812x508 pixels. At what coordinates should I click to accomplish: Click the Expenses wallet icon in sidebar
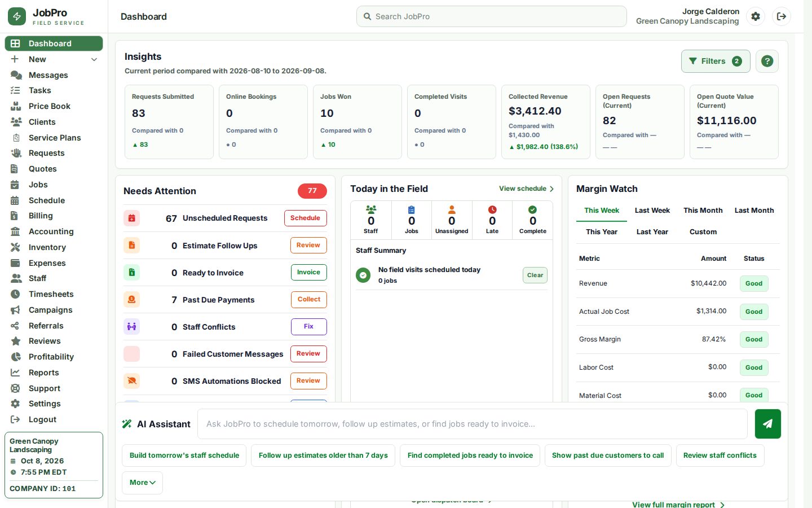tap(15, 263)
